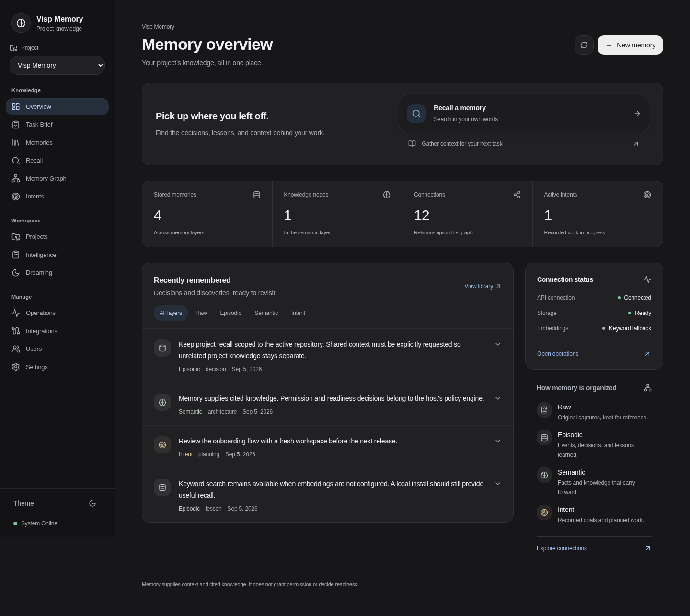Open Users in the sidebar

point(57,349)
